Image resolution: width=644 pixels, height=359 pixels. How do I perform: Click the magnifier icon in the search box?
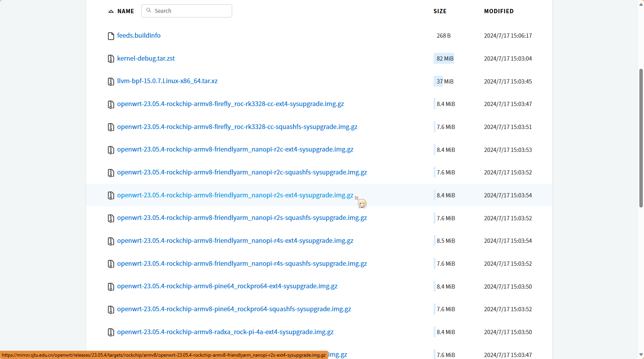pyautogui.click(x=149, y=11)
